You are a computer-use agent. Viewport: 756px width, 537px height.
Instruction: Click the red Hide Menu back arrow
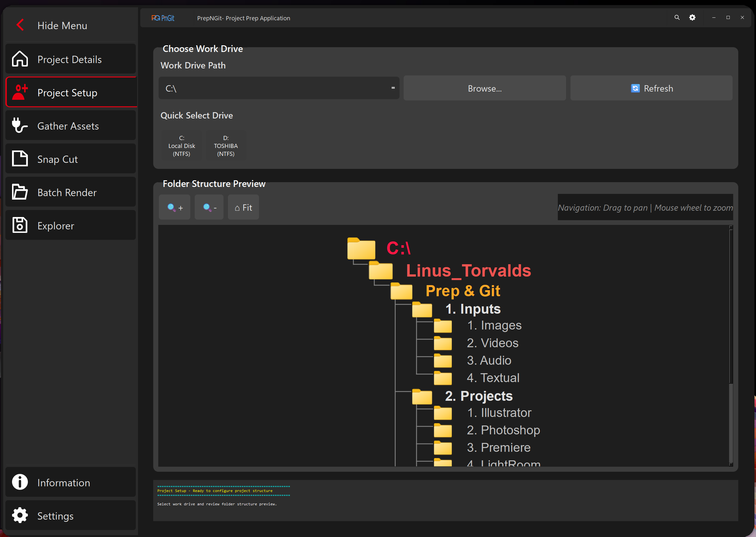[20, 25]
